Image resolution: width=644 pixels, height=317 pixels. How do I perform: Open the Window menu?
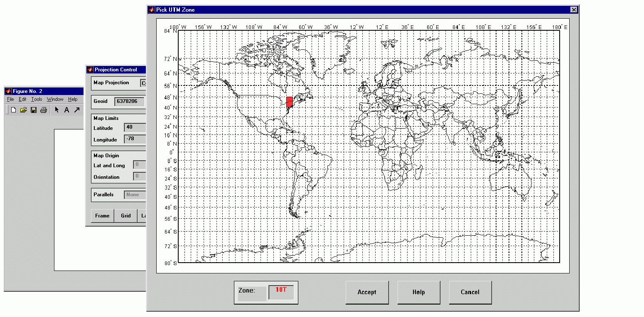click(x=55, y=100)
